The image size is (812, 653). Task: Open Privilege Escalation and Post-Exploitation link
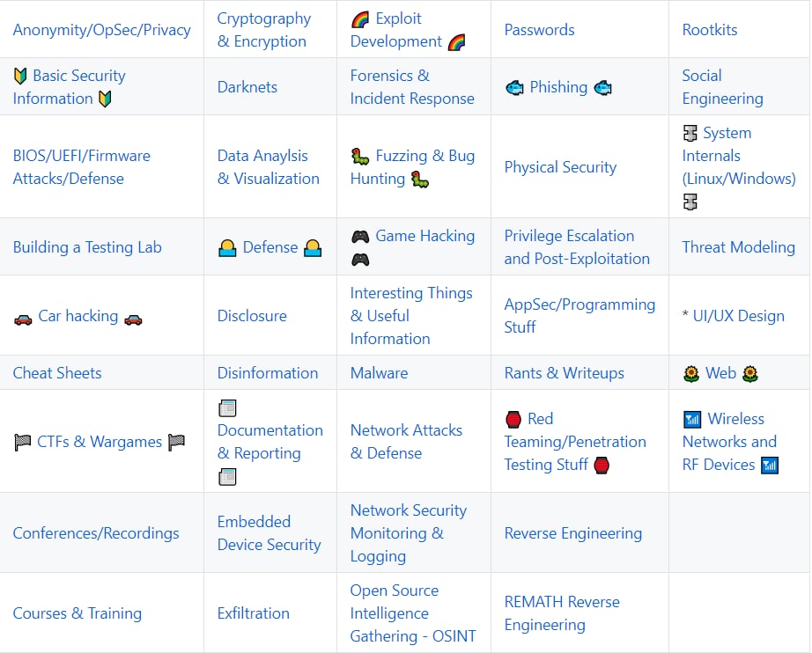pyautogui.click(x=577, y=247)
